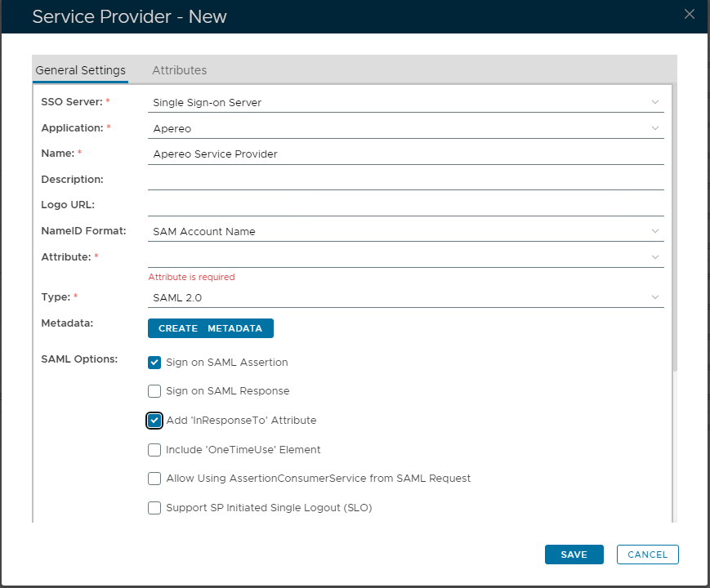
Task: Enable Sign on SAML Response
Action: 154,391
